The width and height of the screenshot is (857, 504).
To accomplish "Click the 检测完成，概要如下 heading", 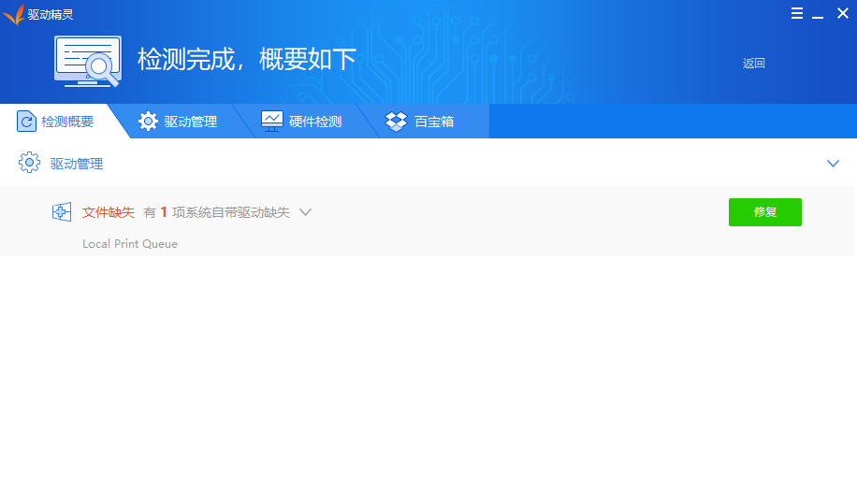I will 247,59.
